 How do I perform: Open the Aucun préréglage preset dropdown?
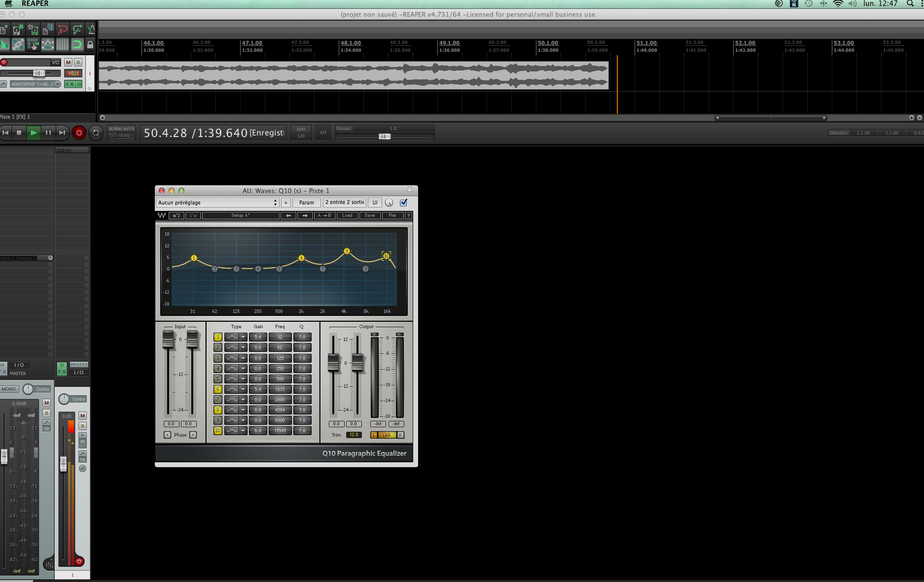coord(217,203)
